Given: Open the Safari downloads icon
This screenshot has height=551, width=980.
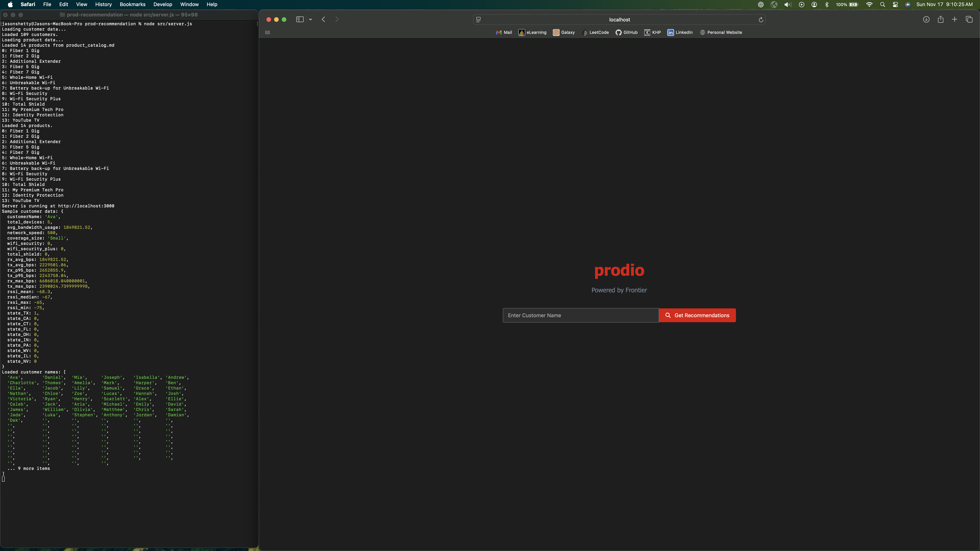Looking at the screenshot, I should point(926,19).
